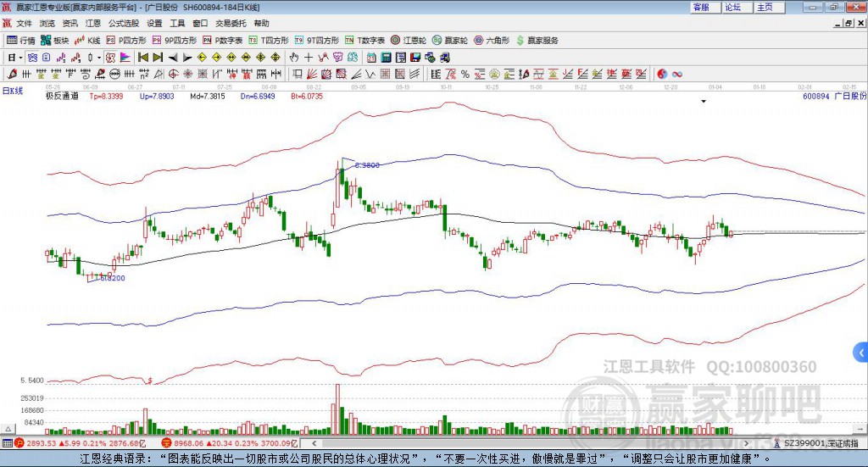The image size is (868, 467).
Task: Open the 交易委托 menu
Action: 231,23
